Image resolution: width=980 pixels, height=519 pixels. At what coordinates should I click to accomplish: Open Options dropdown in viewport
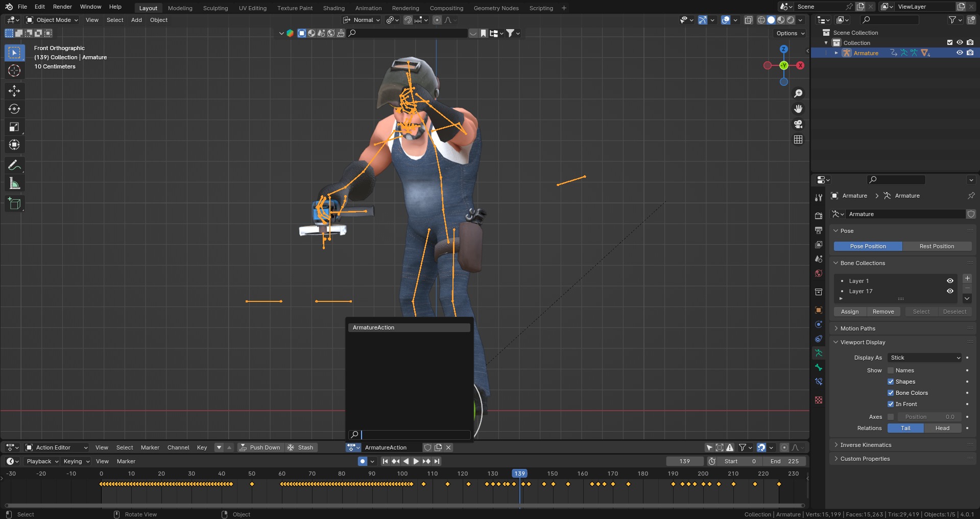[x=790, y=33]
